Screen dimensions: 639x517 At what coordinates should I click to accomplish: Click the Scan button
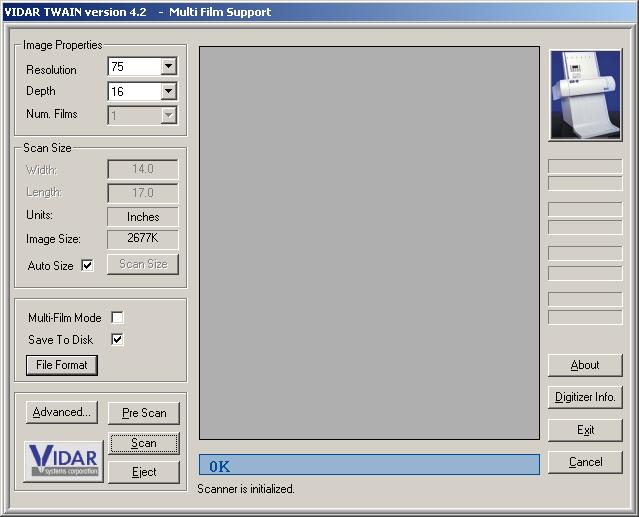(x=144, y=443)
